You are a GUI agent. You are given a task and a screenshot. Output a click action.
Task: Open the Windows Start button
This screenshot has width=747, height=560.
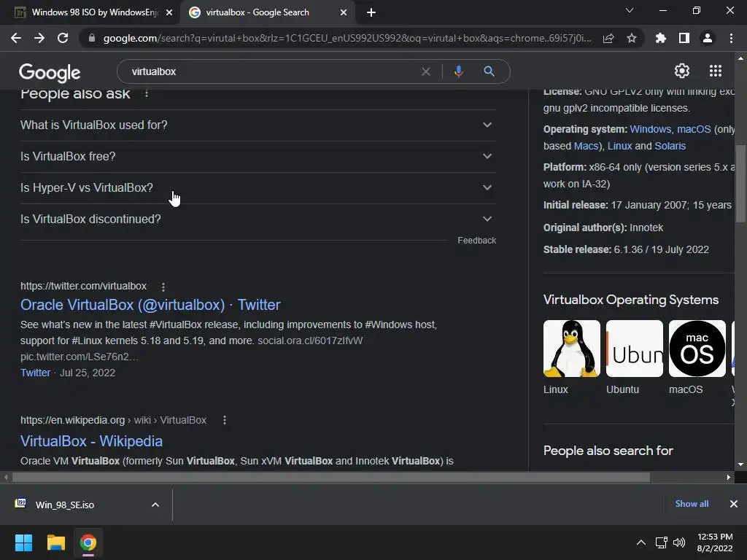tap(23, 542)
